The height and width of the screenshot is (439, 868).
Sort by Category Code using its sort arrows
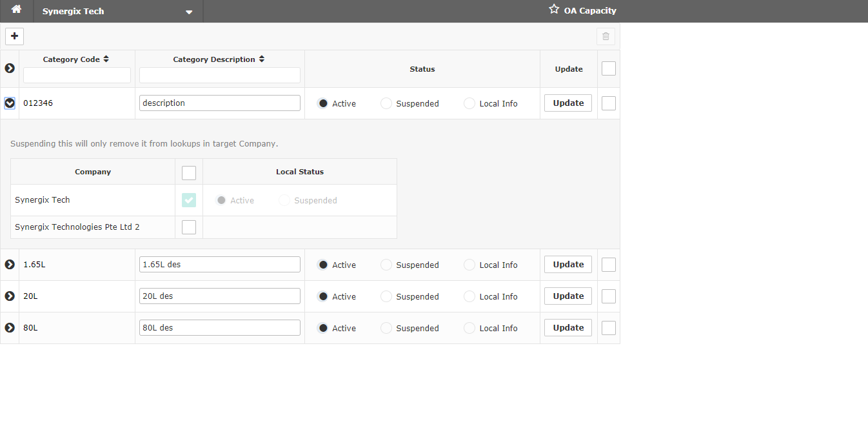pos(108,59)
